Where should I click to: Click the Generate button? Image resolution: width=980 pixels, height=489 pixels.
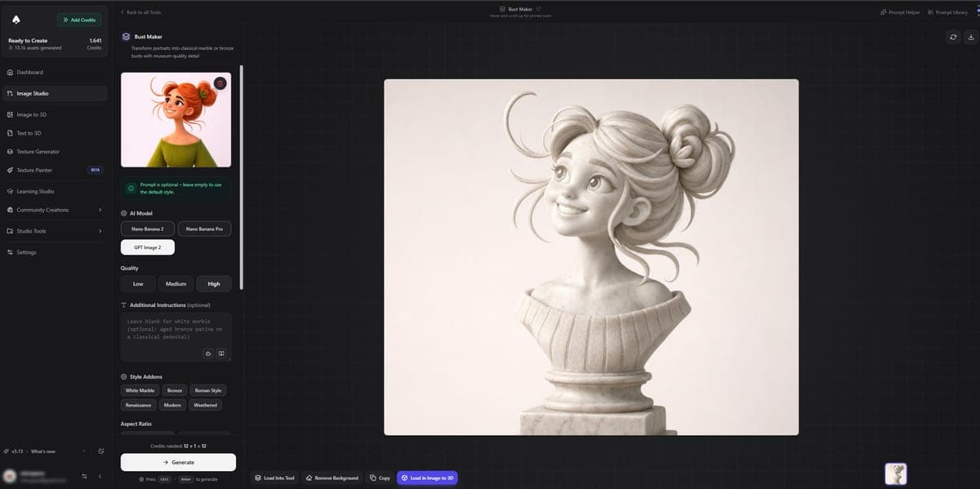(178, 462)
